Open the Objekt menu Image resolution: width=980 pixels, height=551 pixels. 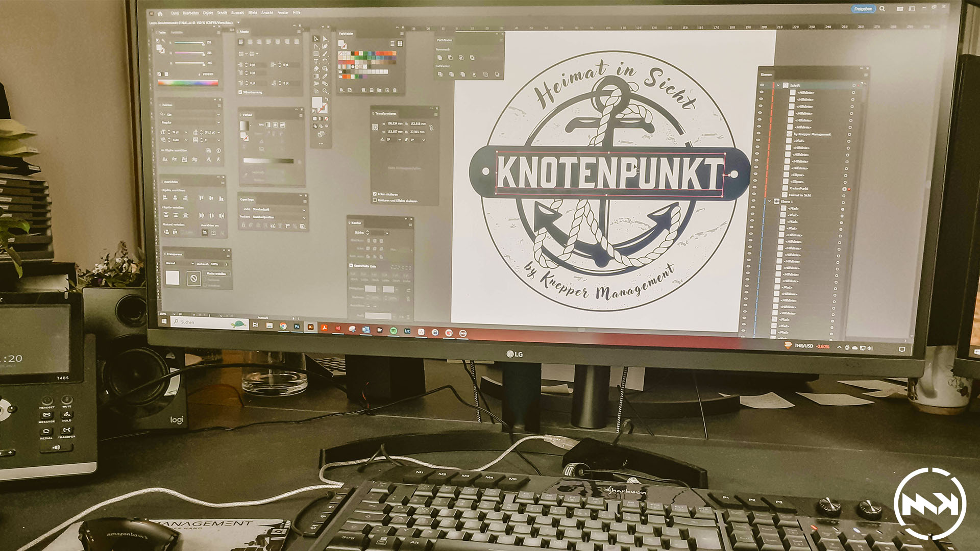coord(208,13)
